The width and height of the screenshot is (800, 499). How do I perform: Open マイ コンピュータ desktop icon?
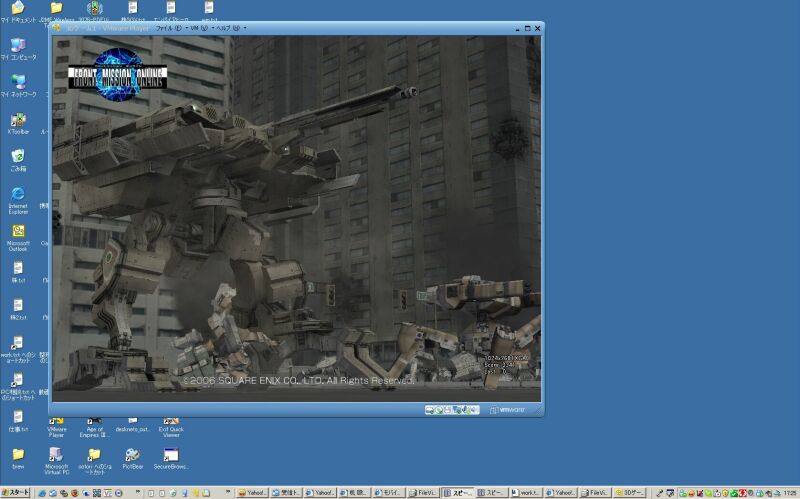tap(18, 48)
